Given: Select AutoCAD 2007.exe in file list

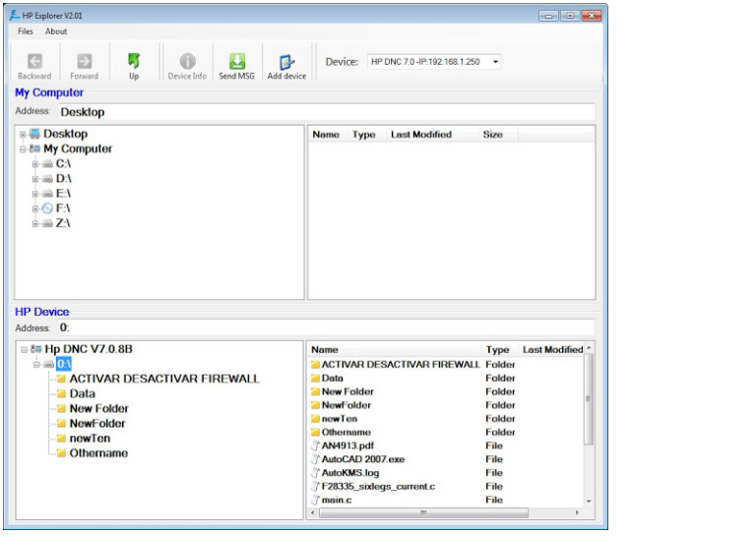Looking at the screenshot, I should (362, 459).
